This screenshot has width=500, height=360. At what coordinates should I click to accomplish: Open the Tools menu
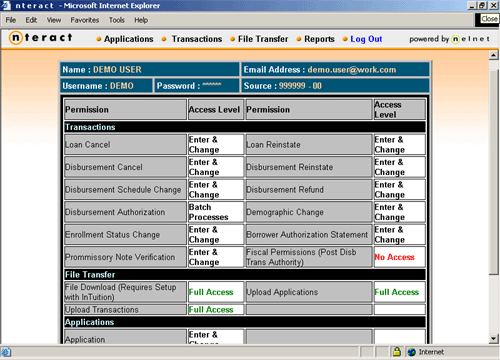pyautogui.click(x=116, y=20)
